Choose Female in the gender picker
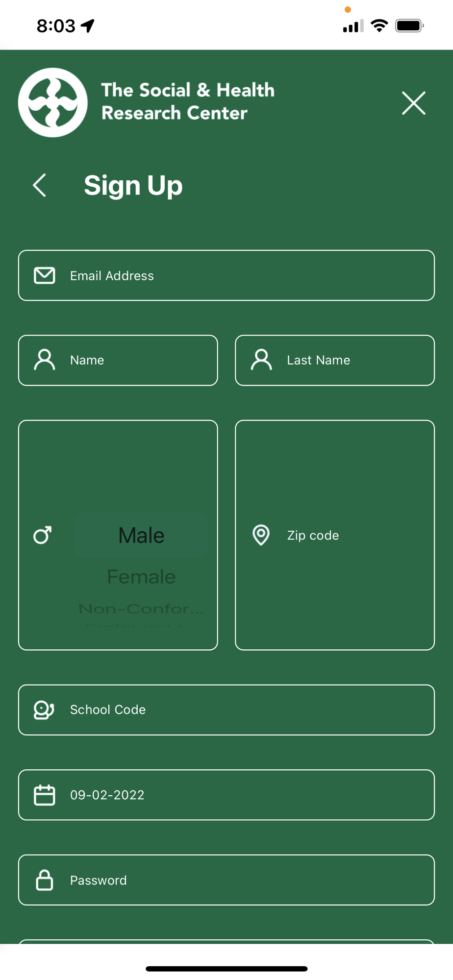453x980 pixels. 141,577
